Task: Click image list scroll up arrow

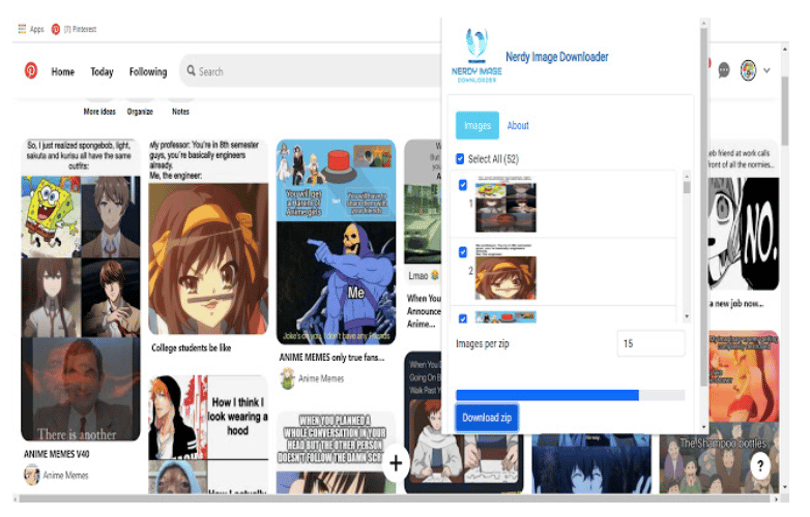Action: click(x=687, y=176)
